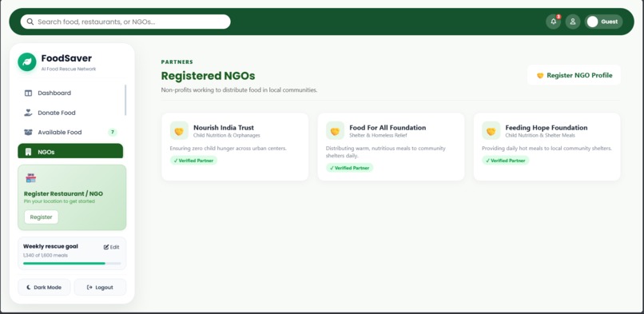644x314 pixels.
Task: Edit the weekly rescue goal
Action: [x=112, y=247]
